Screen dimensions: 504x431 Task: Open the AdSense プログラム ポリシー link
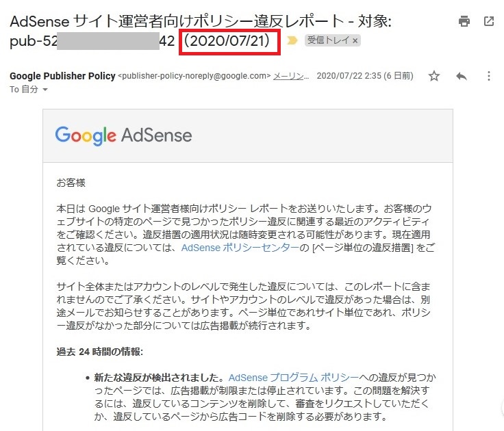tap(294, 378)
